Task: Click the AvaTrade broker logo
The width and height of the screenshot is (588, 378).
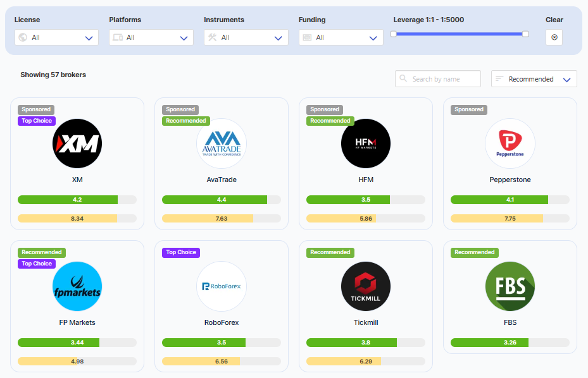Action: click(222, 143)
